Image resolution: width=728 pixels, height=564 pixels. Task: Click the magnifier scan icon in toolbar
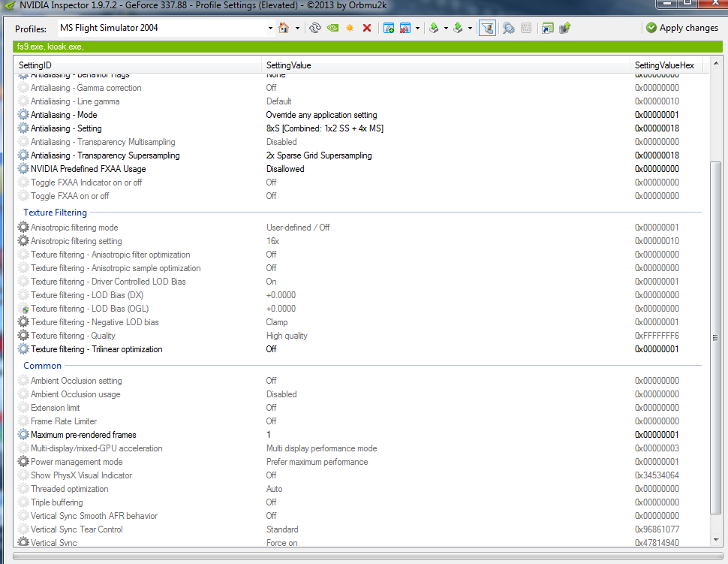pyautogui.click(x=508, y=28)
